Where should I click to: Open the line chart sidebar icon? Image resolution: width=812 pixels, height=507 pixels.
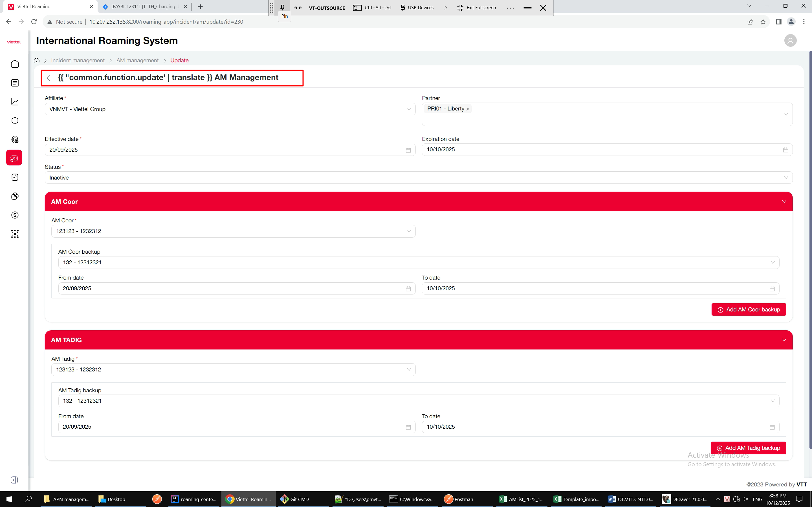tap(15, 102)
